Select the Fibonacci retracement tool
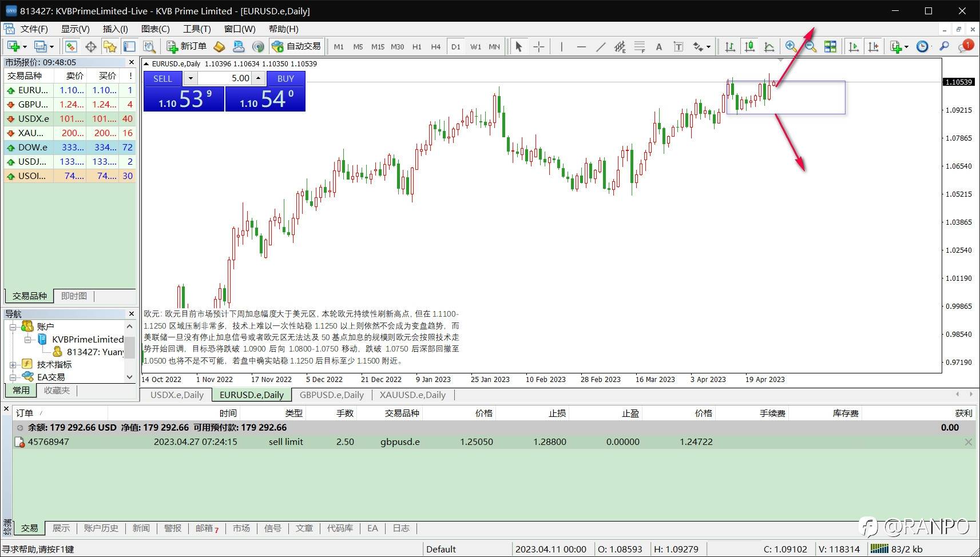Viewport: 980px width, 557px height. 640,46
